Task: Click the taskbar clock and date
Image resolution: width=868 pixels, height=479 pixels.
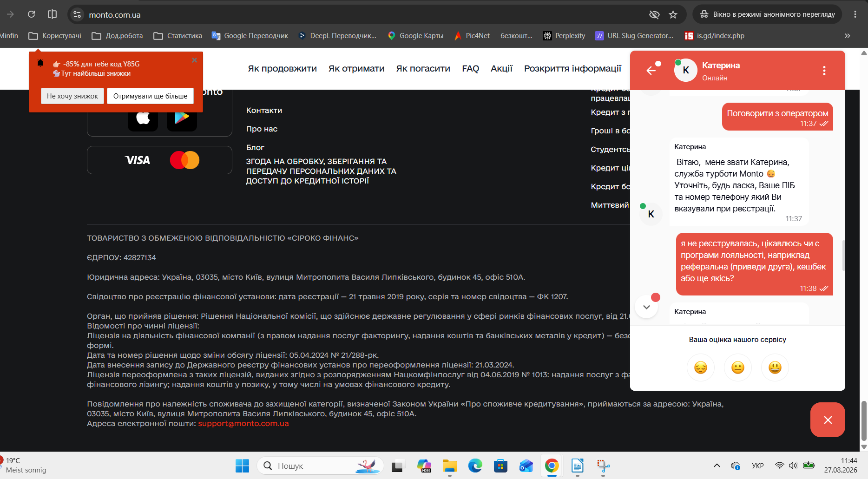Action: pyautogui.click(x=841, y=466)
